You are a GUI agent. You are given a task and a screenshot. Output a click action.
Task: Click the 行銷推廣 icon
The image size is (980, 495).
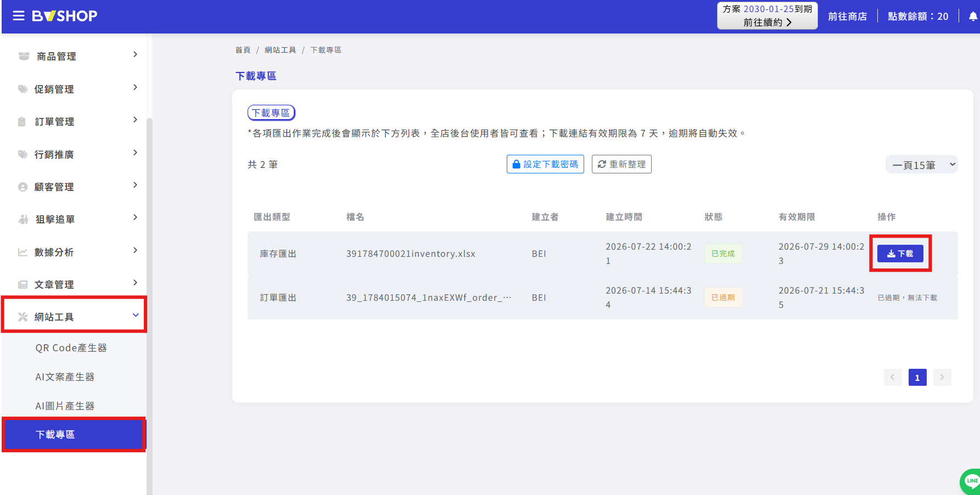coord(23,154)
